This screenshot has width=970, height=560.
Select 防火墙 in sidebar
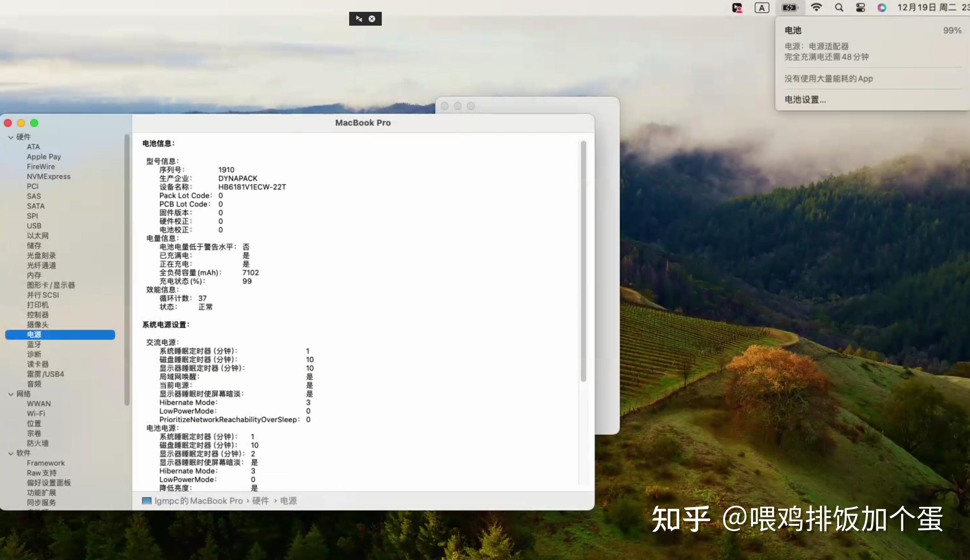tap(38, 443)
